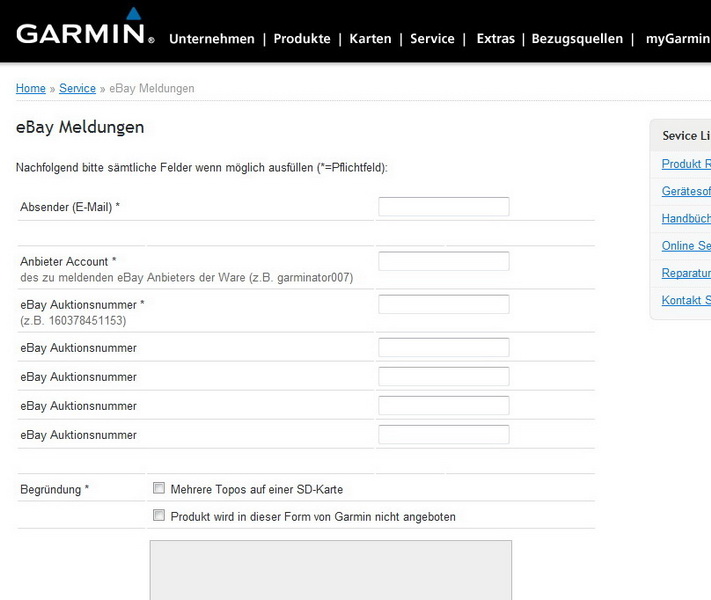Check 'Mehrere Topos auf einer SD-Karte'
The width and height of the screenshot is (711, 600).
coord(159,489)
